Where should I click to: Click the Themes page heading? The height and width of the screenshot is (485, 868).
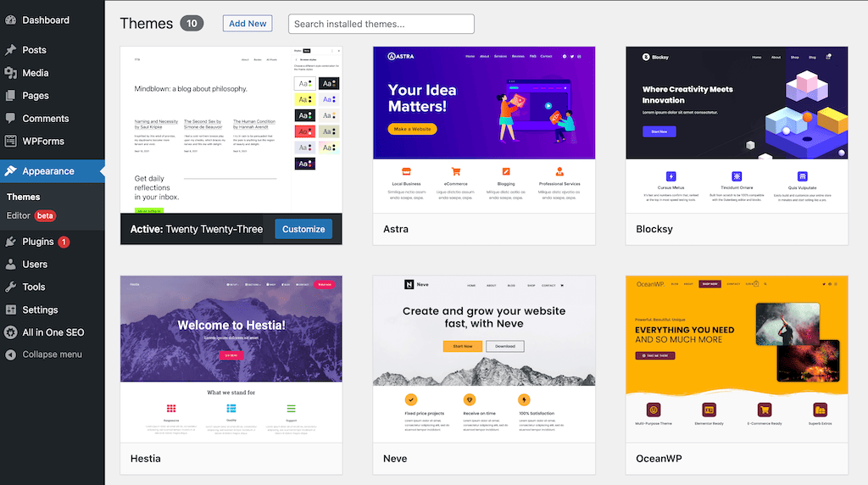click(x=146, y=23)
